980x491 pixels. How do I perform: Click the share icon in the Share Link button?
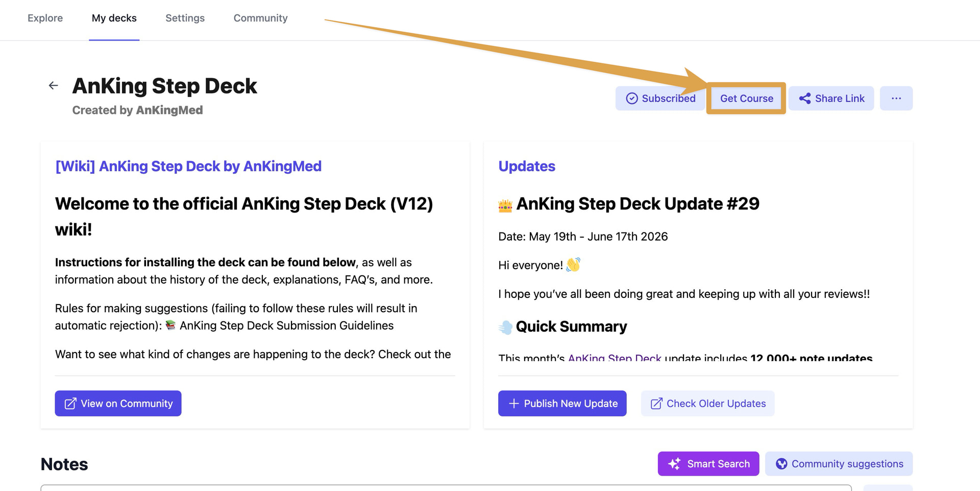(805, 98)
